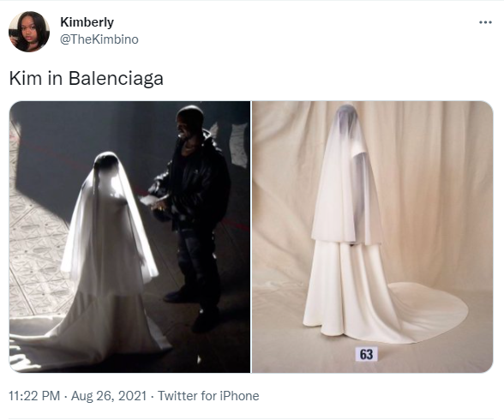Click the Twitter for iPhone source label

coord(208,396)
